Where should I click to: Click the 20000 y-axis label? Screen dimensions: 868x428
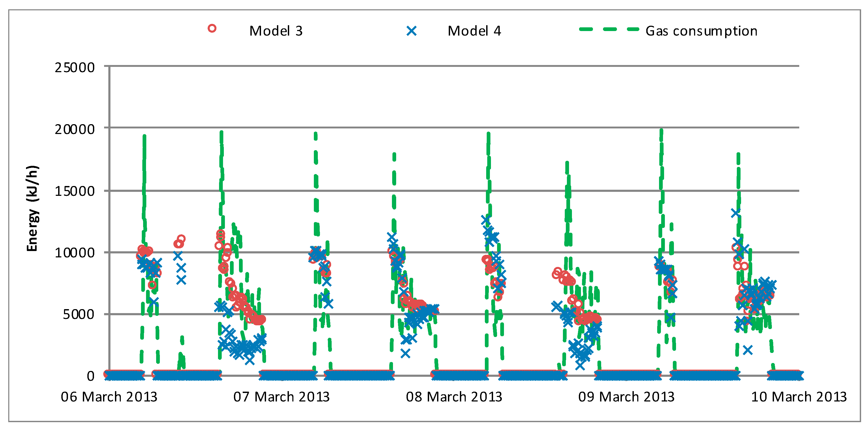(x=74, y=129)
